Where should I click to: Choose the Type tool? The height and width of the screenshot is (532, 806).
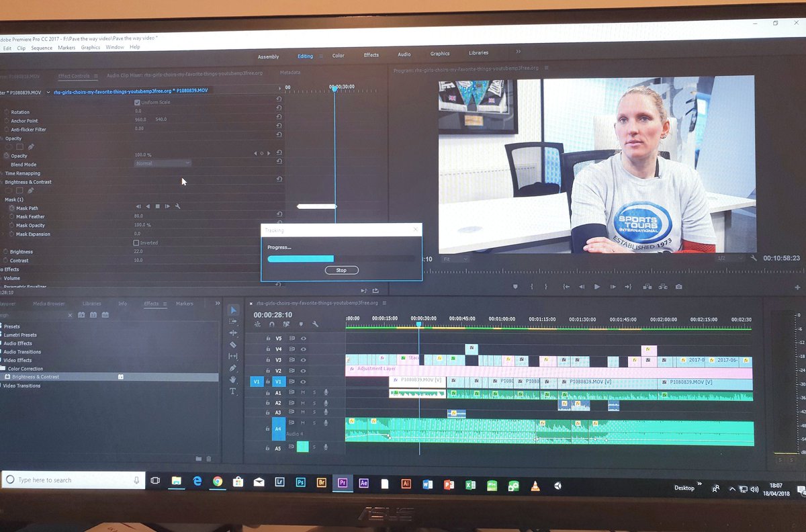point(233,391)
